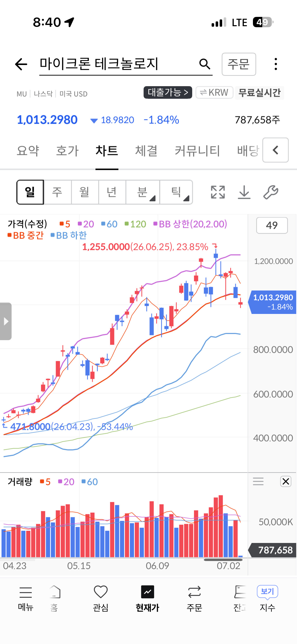Open the three-dot more options menu
This screenshot has height=644, width=297.
coord(276,64)
